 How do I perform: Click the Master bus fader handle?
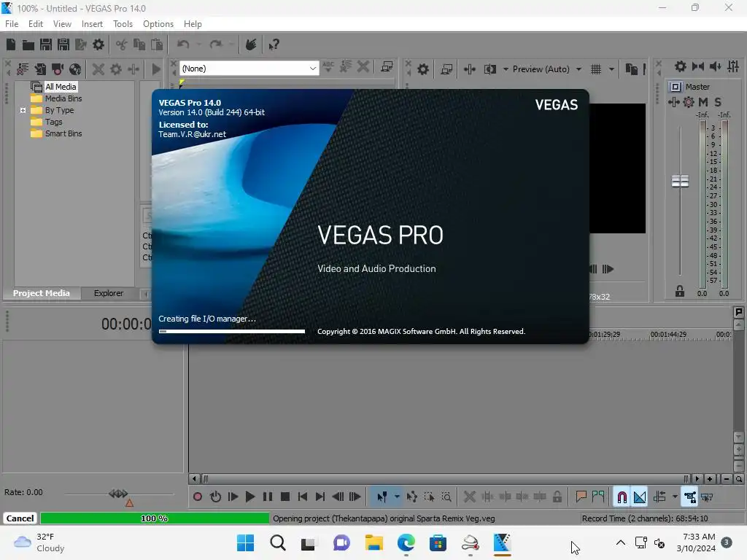coord(680,182)
